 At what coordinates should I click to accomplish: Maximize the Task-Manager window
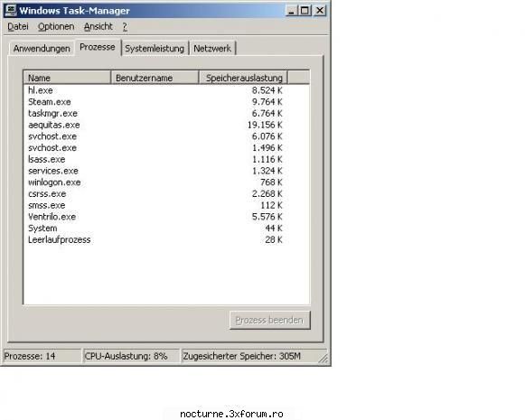[305, 10]
